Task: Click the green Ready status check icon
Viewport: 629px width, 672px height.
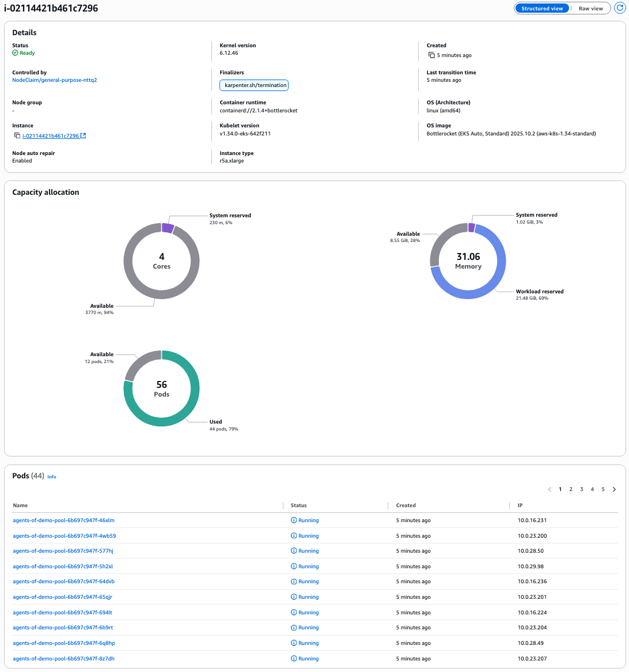Action: click(x=14, y=52)
